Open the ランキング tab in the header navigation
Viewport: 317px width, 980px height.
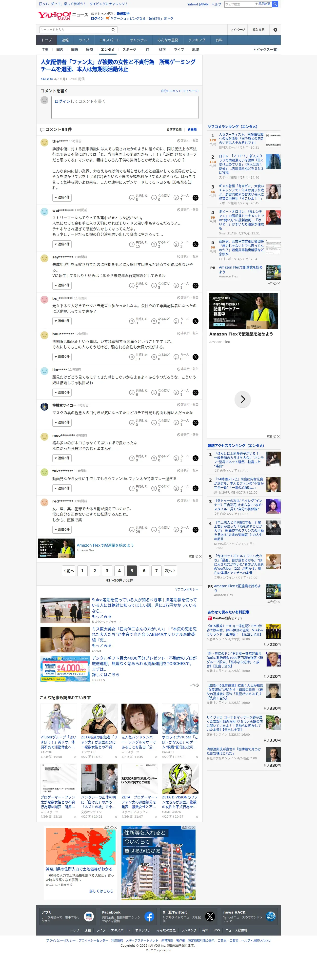pyautogui.click(x=197, y=40)
